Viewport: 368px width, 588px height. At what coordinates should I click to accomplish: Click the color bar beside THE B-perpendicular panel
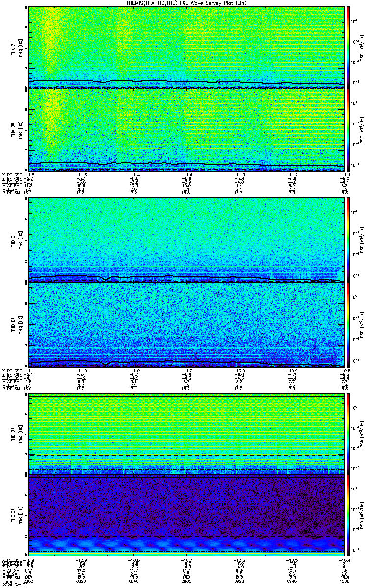(x=348, y=434)
